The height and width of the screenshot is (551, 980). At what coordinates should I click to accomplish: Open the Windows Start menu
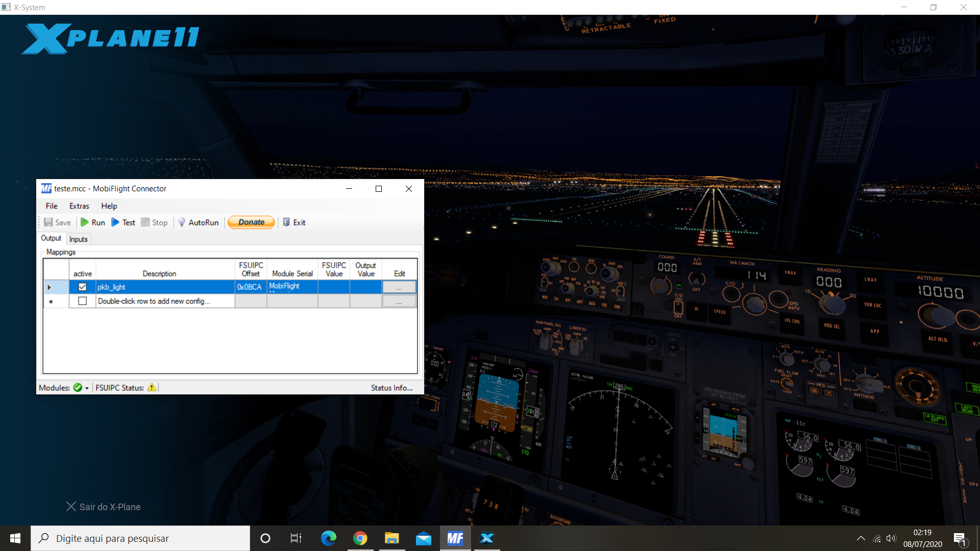[x=15, y=538]
